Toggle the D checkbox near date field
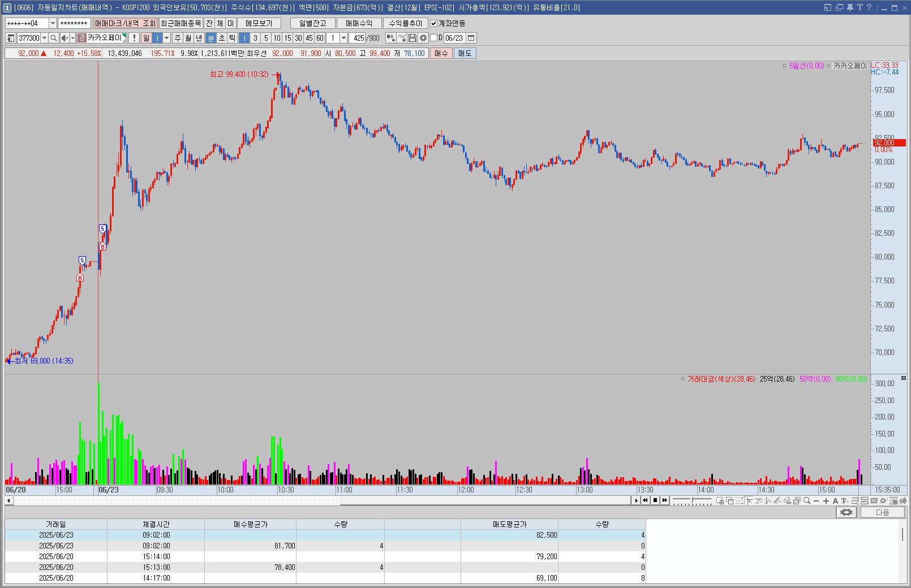Image resolution: width=911 pixels, height=588 pixels. (433, 38)
